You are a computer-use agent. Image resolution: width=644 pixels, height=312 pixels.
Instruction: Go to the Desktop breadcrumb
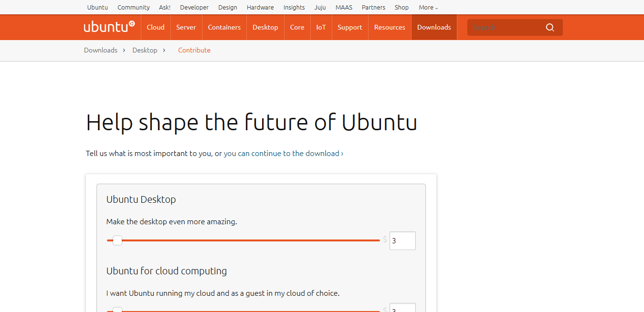145,50
